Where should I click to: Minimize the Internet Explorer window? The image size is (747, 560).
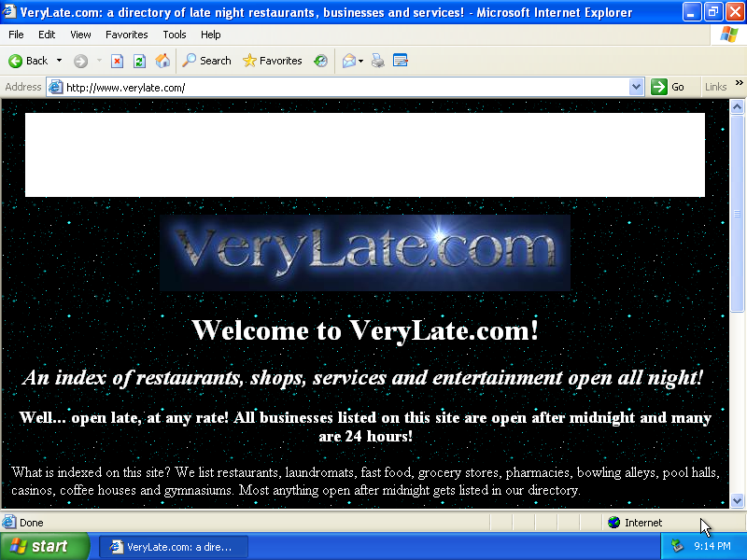point(691,12)
